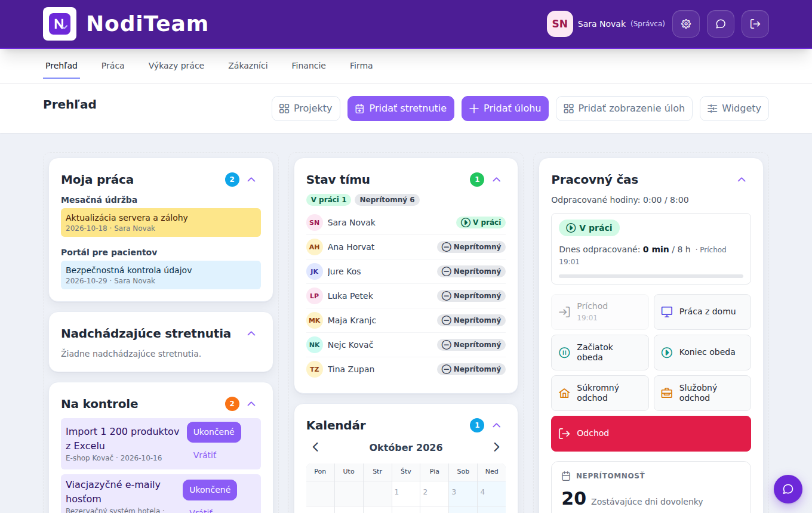Viewport: 812px width, 513px height.
Task: Collapse the Moja práca widget
Action: tap(251, 180)
